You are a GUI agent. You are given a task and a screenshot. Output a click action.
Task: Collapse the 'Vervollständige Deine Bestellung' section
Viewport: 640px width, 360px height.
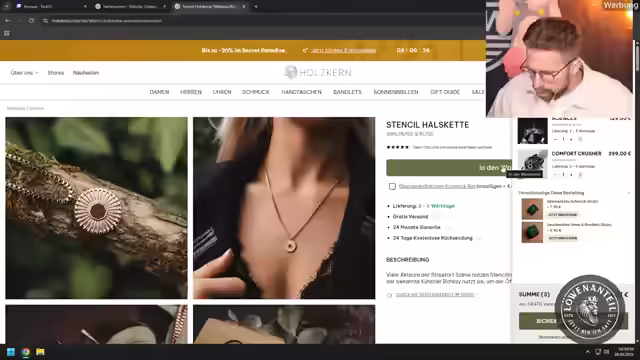629,193
